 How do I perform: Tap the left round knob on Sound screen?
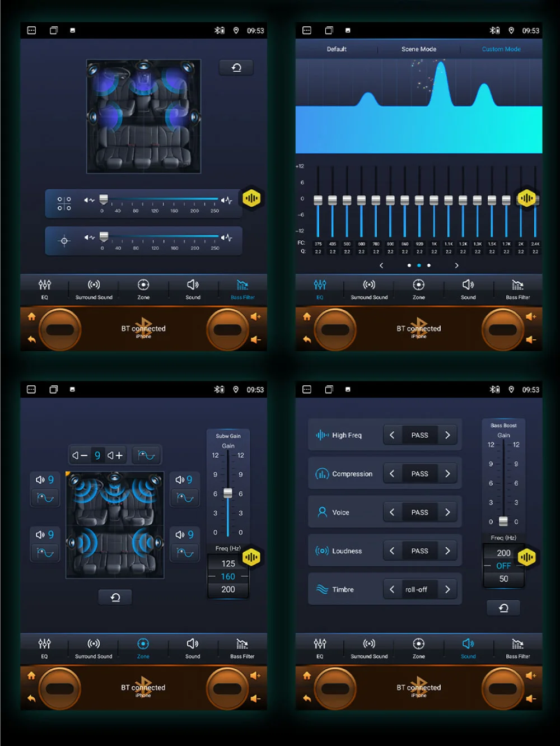335,688
